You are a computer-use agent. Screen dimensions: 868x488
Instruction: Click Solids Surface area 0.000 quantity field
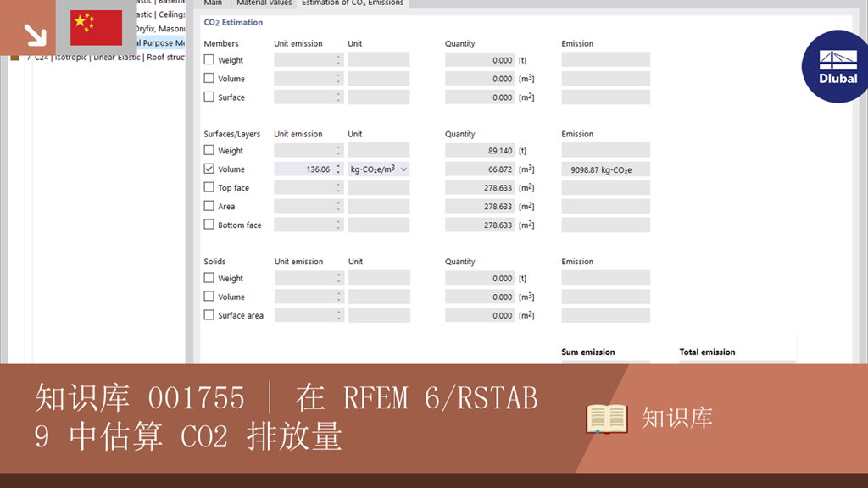(480, 315)
